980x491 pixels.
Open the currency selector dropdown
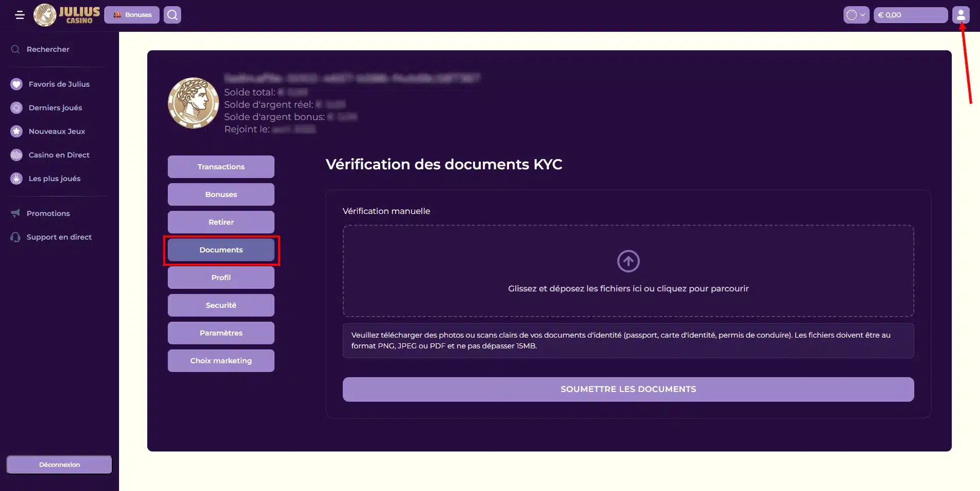point(855,14)
